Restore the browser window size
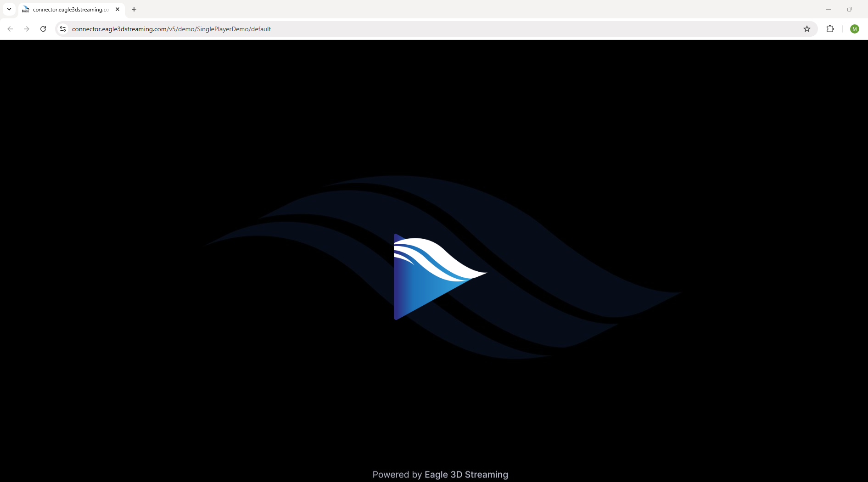The image size is (868, 482). pos(849,9)
